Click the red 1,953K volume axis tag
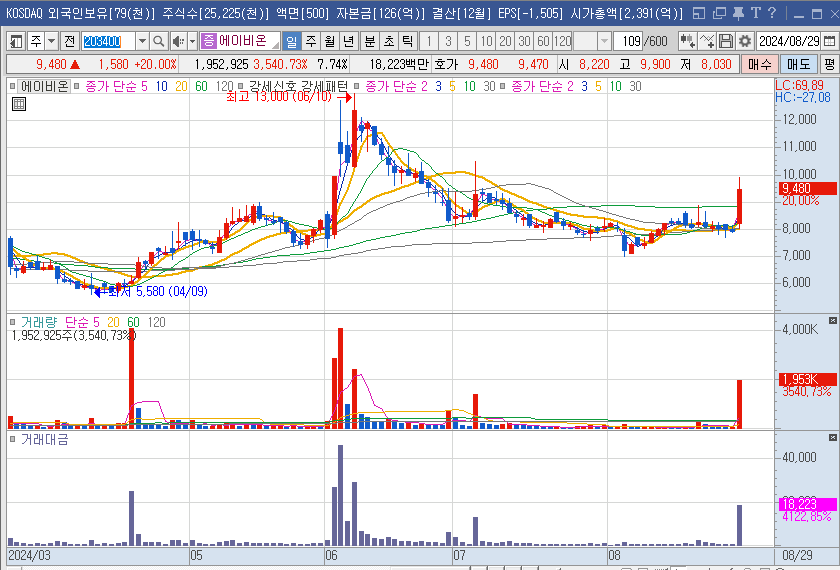The width and height of the screenshot is (840, 570). click(807, 379)
